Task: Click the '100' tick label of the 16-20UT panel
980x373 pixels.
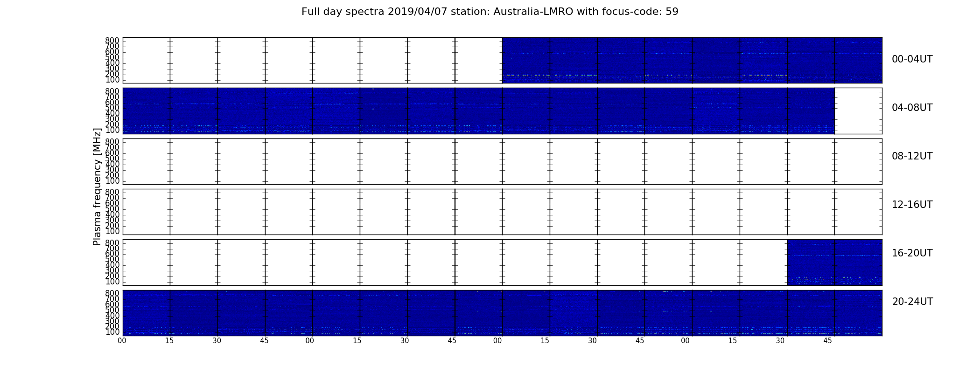Action: pyautogui.click(x=112, y=282)
